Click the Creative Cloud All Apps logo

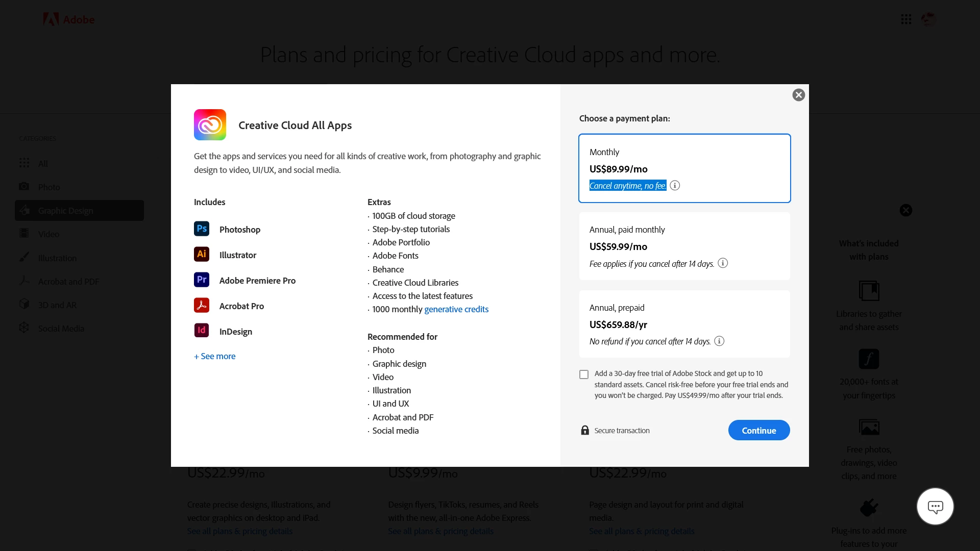pyautogui.click(x=210, y=124)
